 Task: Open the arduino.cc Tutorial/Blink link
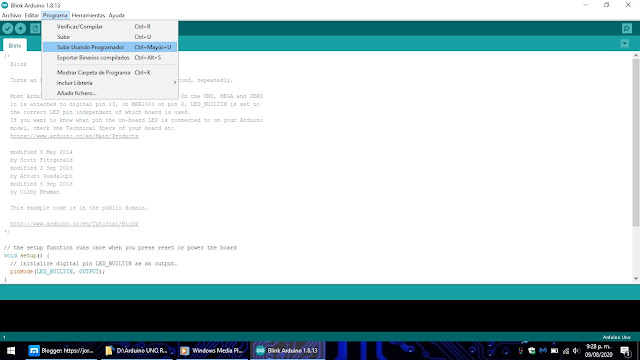click(x=74, y=224)
